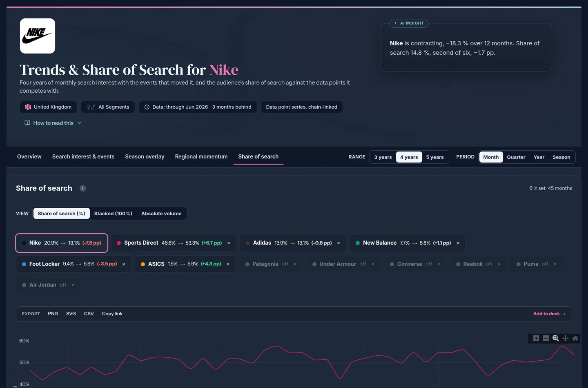Remove the Converse chip with its x
Viewport: 588px width, 388px height.
coord(439,264)
